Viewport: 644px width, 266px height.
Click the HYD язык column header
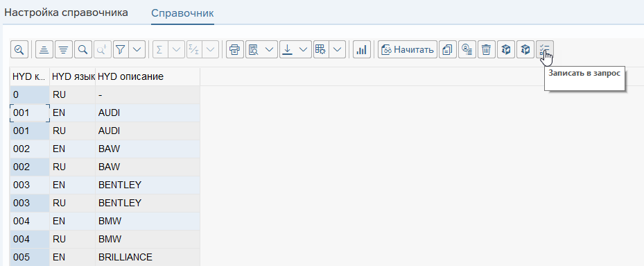(x=73, y=76)
